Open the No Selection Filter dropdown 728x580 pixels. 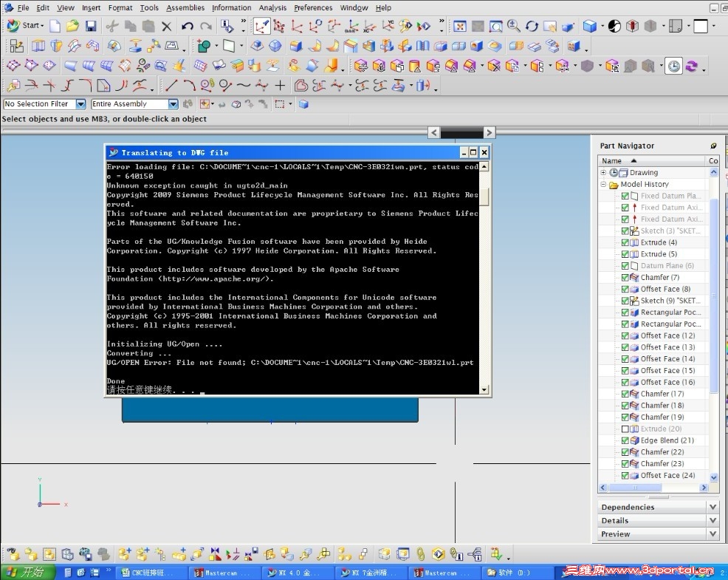80,104
